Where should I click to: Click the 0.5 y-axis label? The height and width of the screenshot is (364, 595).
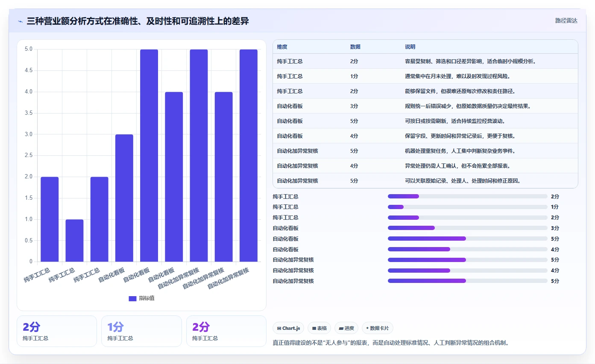coord(29,240)
